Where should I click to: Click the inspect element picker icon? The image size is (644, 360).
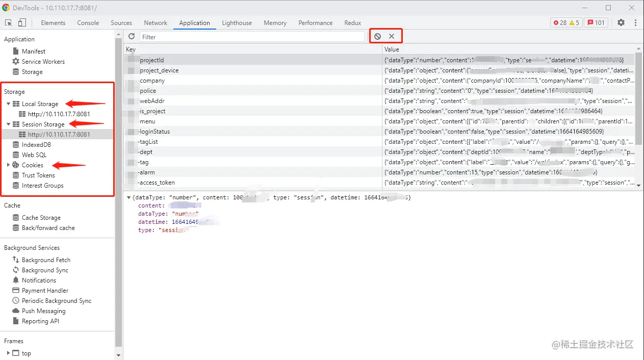pyautogui.click(x=9, y=22)
